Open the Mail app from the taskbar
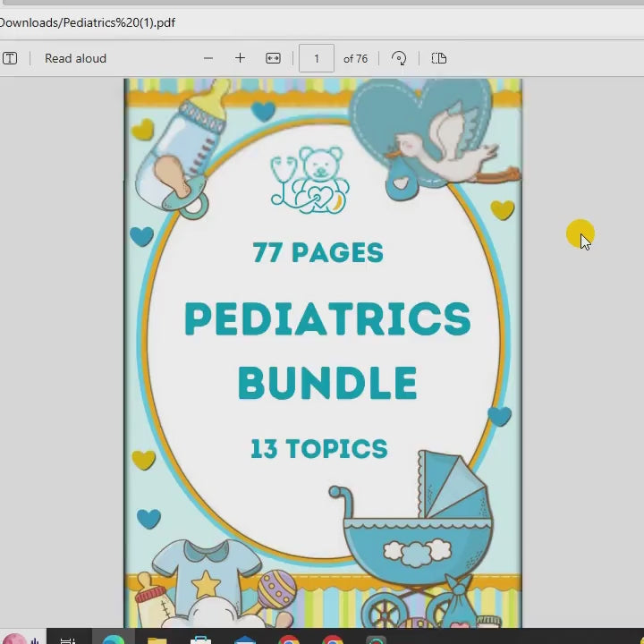Screen dimensions: 644x644 (x=245, y=640)
